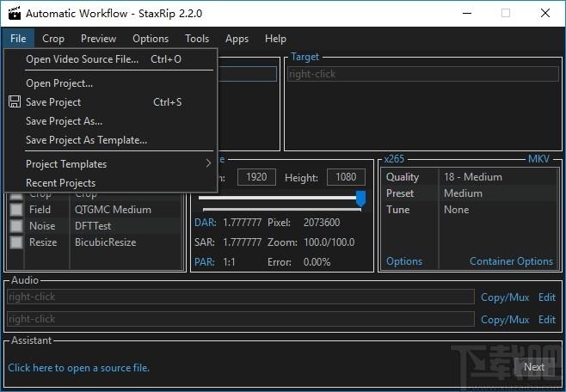Open the Preview menu

point(98,38)
